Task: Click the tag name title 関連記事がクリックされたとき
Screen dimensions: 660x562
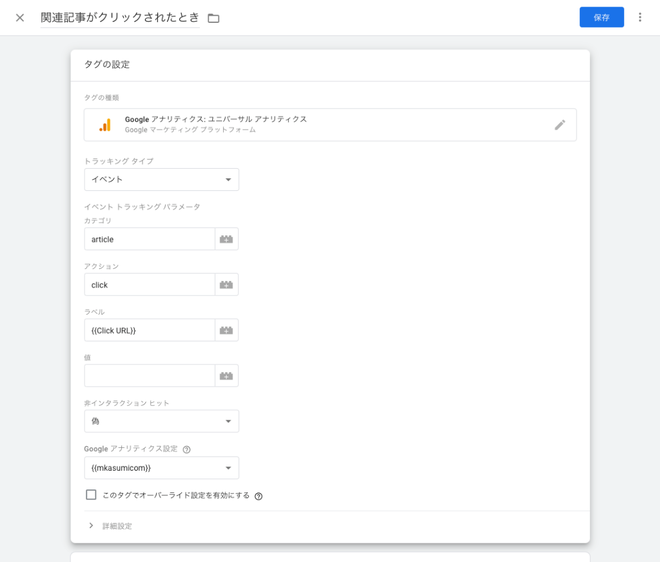Action: pyautogui.click(x=120, y=18)
